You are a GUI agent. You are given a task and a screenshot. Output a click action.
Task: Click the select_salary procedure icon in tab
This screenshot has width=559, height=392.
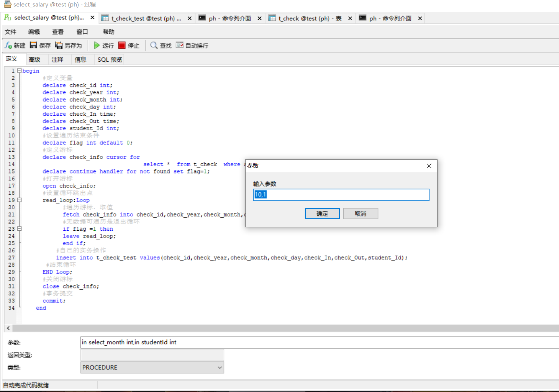coord(8,18)
